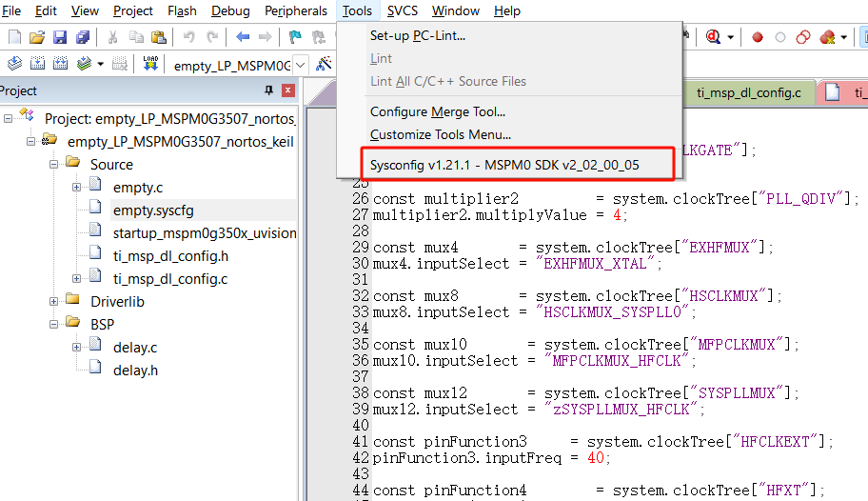Switch to ti_msp_dl_config.c editor tab
868x501 pixels.
click(x=748, y=93)
